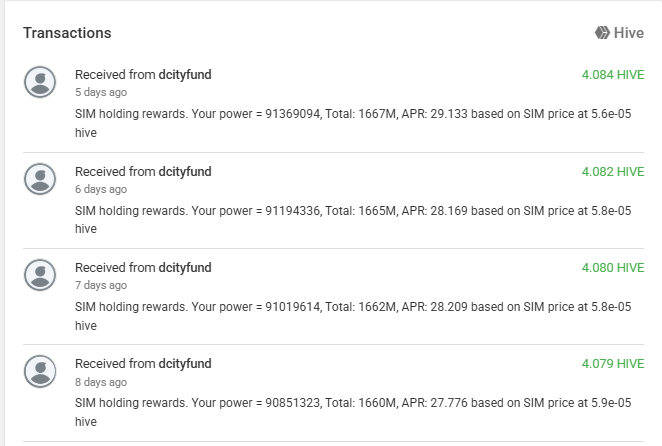This screenshot has height=446, width=662.
Task: Click the 4.080 HIVE amount
Action: coord(612,267)
